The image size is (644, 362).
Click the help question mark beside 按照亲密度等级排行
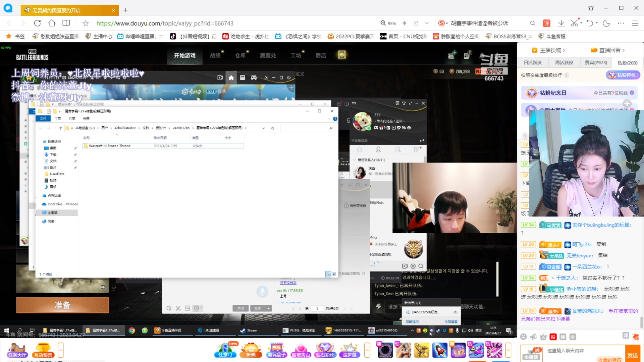click(x=567, y=75)
